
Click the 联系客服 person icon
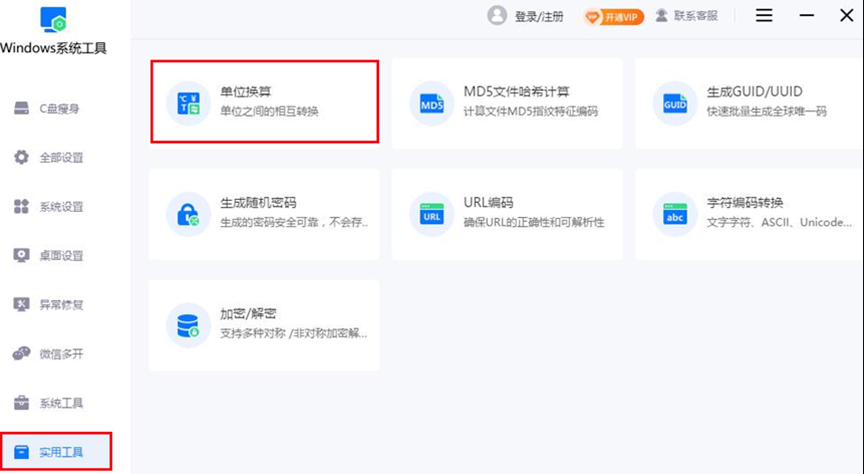click(x=661, y=15)
